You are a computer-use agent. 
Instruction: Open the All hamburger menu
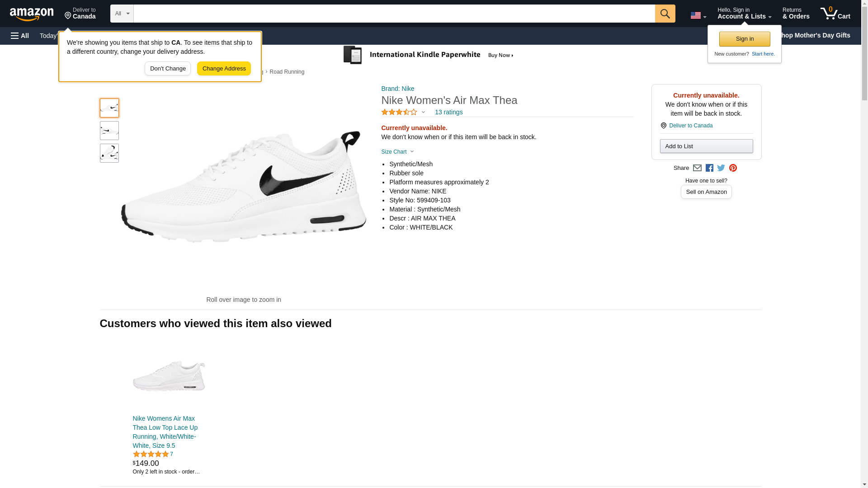[x=20, y=36]
